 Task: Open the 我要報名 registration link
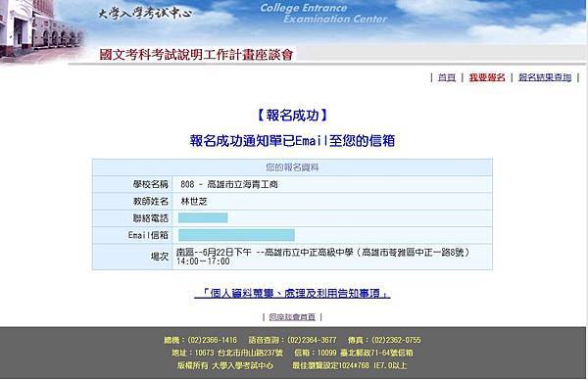tap(487, 77)
